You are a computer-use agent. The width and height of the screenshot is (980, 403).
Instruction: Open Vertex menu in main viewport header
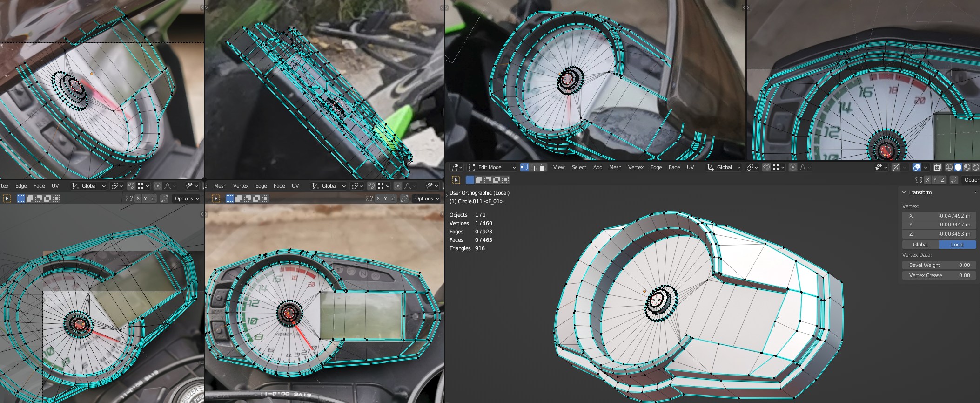(636, 167)
